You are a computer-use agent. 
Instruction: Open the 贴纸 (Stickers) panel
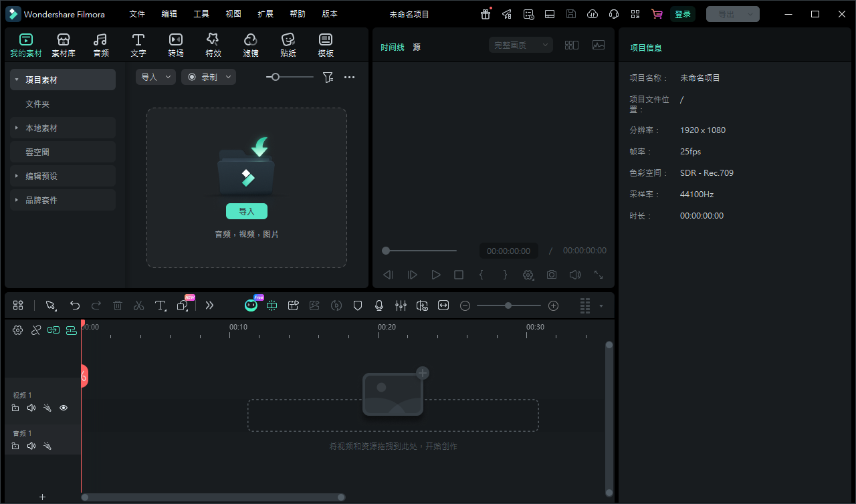pyautogui.click(x=288, y=45)
